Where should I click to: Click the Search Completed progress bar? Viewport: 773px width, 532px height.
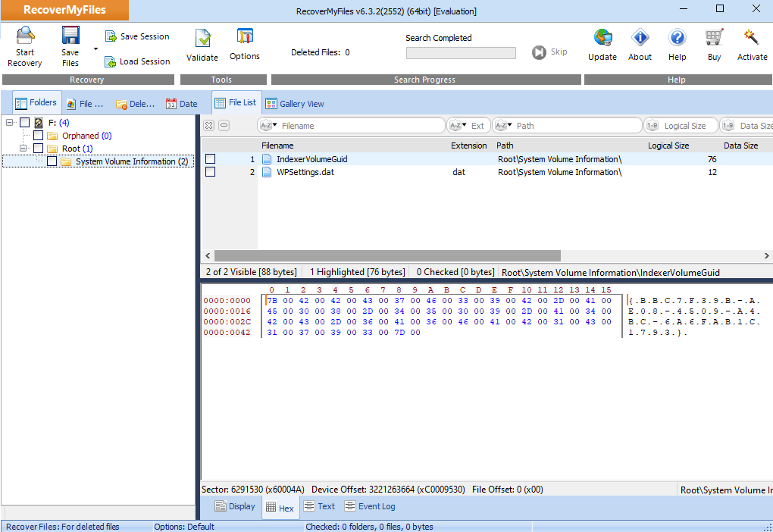click(x=461, y=53)
